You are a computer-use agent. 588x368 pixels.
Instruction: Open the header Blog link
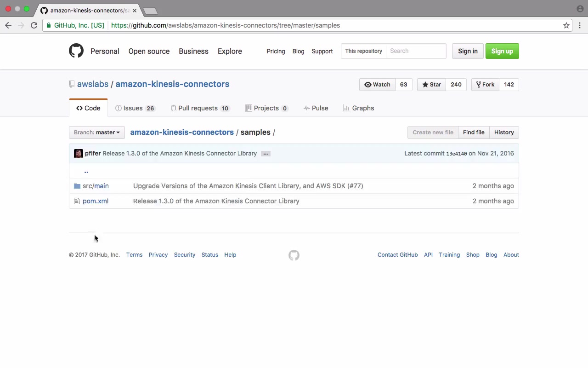[x=298, y=51]
